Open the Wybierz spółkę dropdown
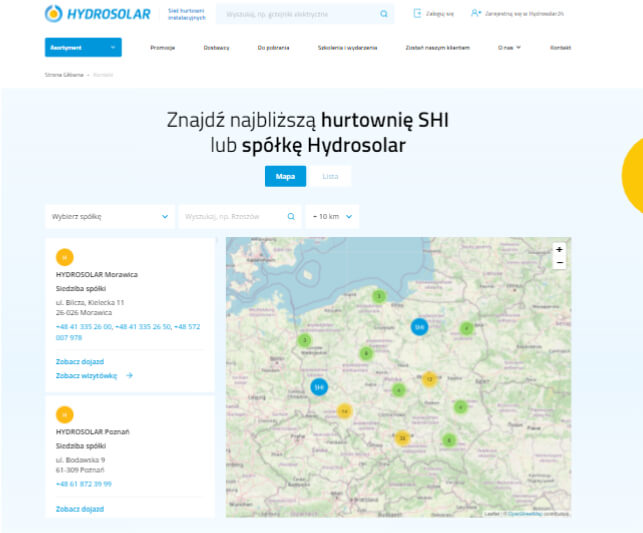 [110, 216]
